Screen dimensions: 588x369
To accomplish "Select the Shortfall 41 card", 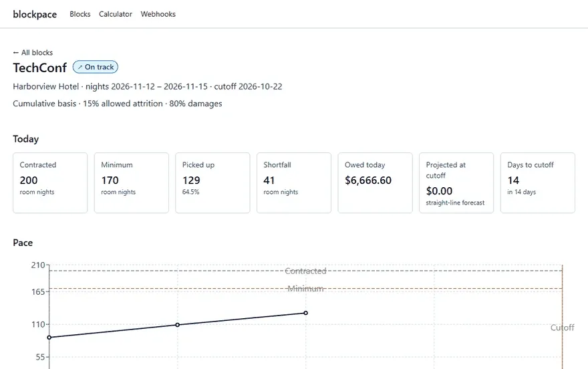I will (x=294, y=182).
